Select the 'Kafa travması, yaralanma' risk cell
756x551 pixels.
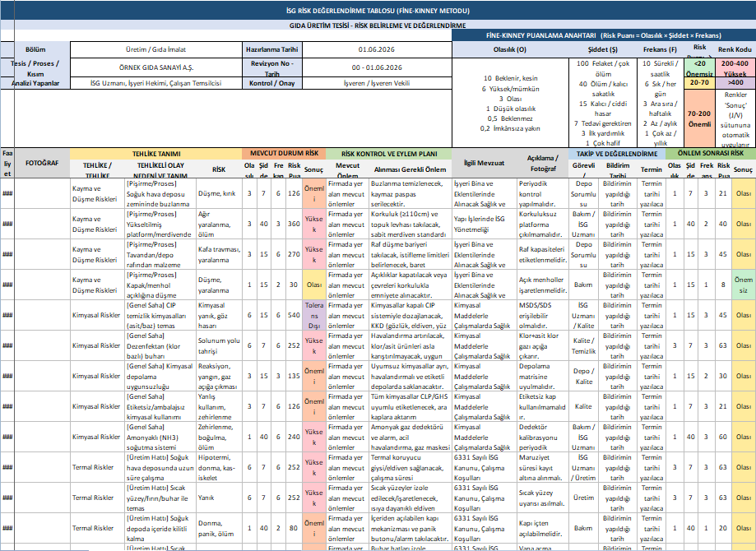click(x=219, y=254)
